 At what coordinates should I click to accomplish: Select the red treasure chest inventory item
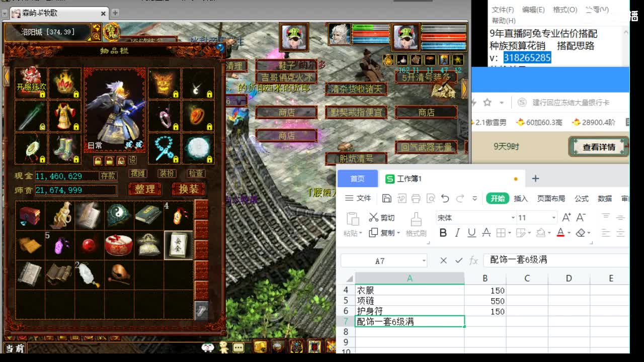[30, 215]
